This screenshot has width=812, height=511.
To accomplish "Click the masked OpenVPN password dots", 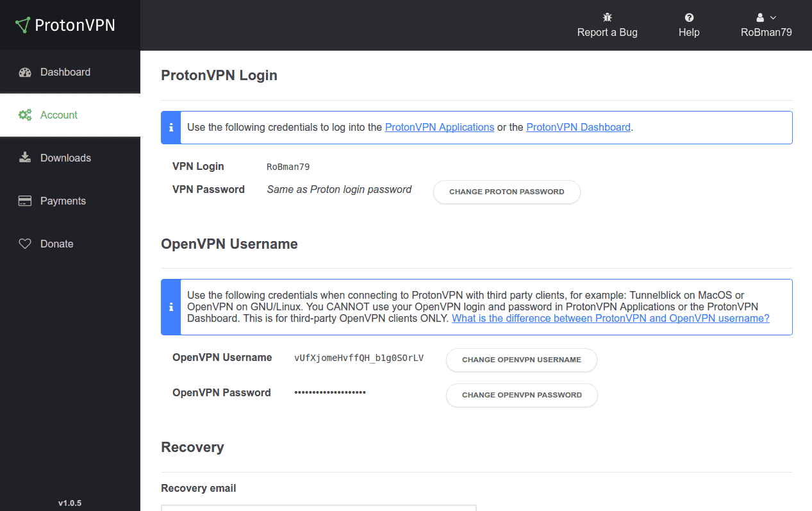I will [330, 392].
